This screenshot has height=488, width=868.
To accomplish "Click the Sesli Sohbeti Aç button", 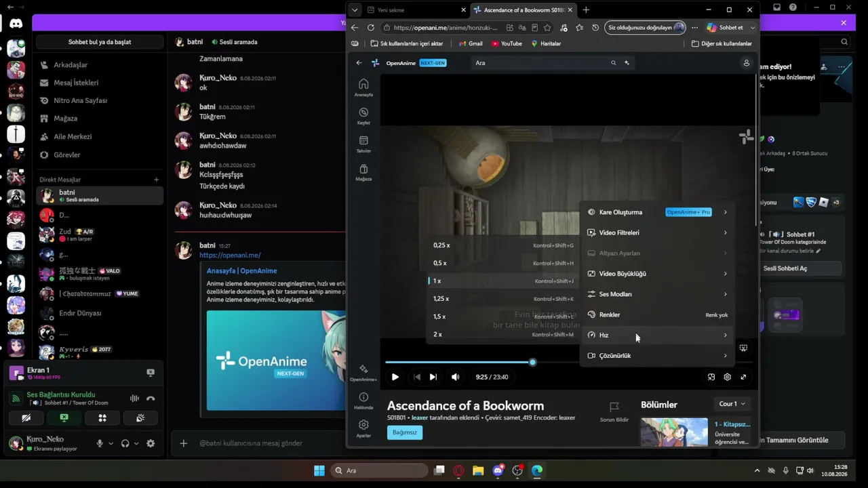I will point(785,268).
